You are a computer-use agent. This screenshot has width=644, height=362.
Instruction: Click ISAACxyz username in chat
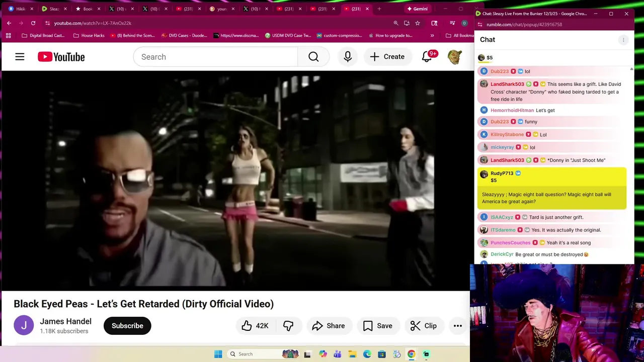point(502,217)
